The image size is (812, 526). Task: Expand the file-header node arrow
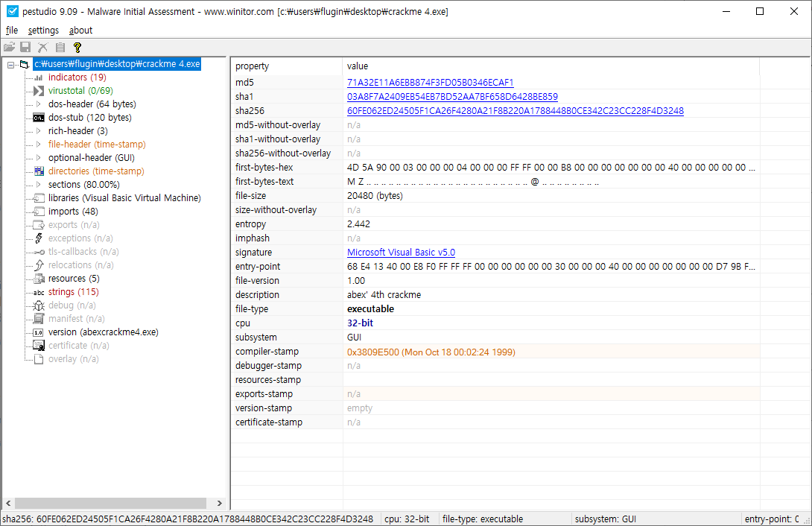[38, 145]
